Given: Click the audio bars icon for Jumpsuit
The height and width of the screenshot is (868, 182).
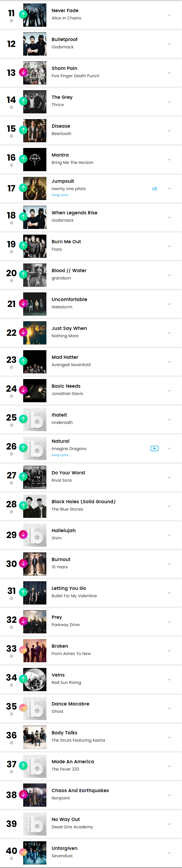Looking at the screenshot, I should (154, 189).
